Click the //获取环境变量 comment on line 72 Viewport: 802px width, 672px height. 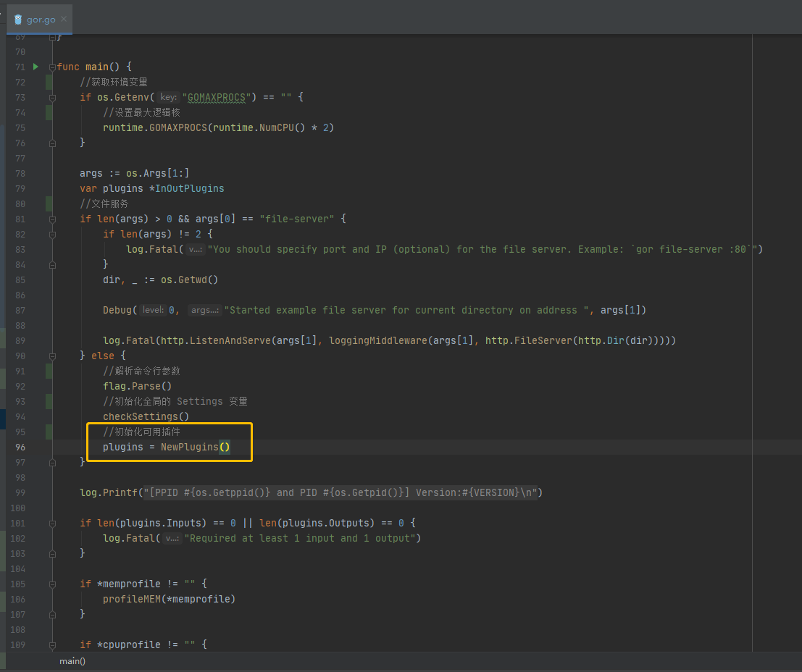(x=114, y=82)
